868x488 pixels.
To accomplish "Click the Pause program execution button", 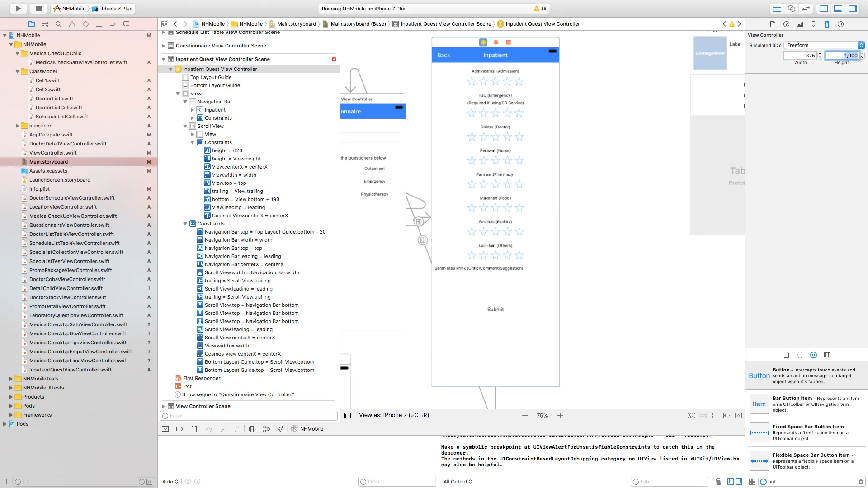I will 194,429.
